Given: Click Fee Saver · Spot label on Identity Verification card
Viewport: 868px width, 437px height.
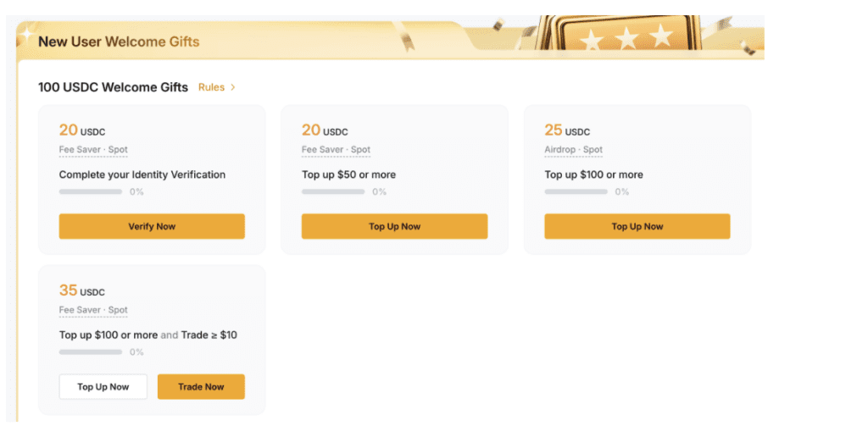Looking at the screenshot, I should [x=93, y=150].
